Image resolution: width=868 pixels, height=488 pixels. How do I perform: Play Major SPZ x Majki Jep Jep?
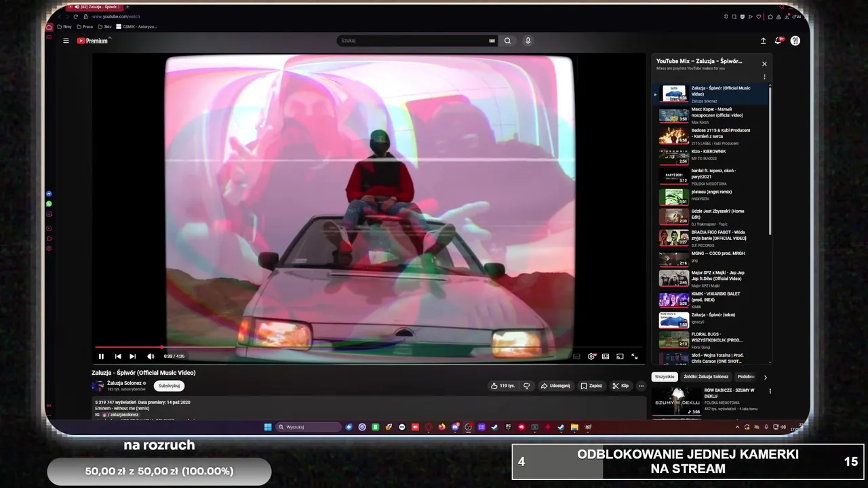pos(712,279)
